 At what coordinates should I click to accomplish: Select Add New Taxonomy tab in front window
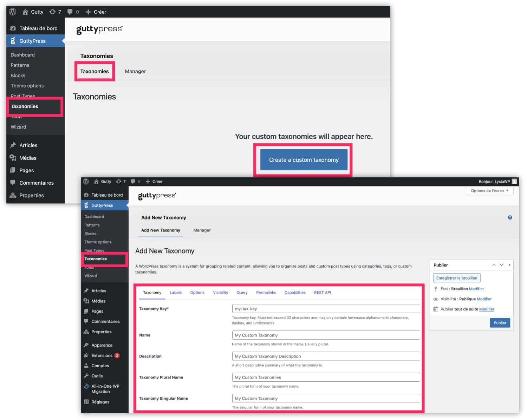(161, 230)
